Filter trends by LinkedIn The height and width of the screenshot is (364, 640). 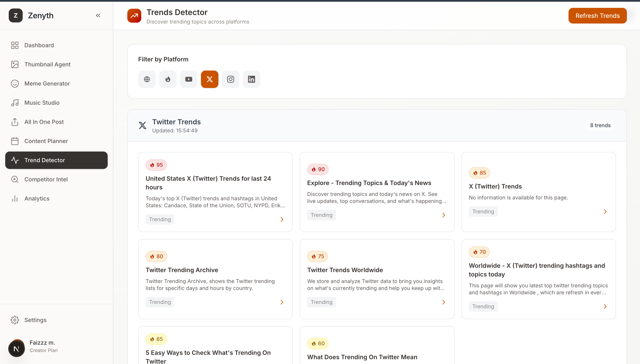tap(252, 79)
